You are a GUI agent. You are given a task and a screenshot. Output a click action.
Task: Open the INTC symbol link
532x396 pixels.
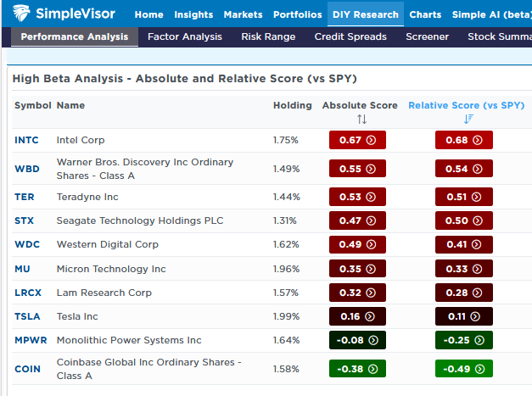pyautogui.click(x=26, y=140)
